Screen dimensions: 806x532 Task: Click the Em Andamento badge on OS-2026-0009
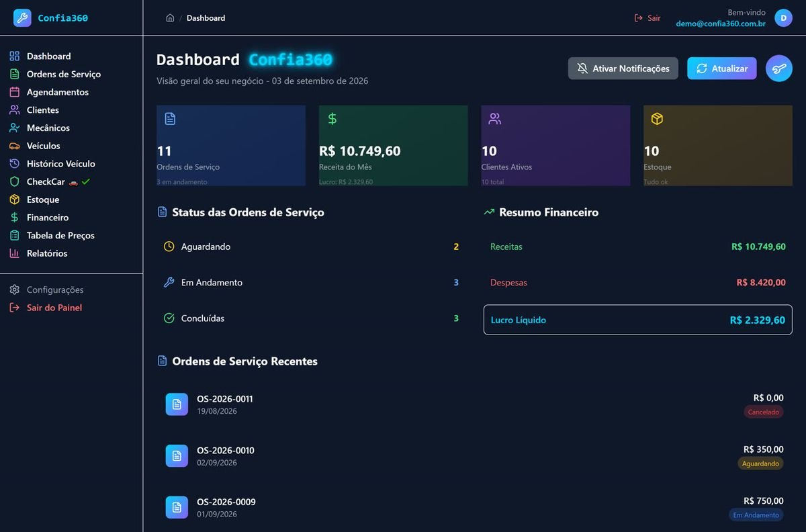(x=756, y=515)
